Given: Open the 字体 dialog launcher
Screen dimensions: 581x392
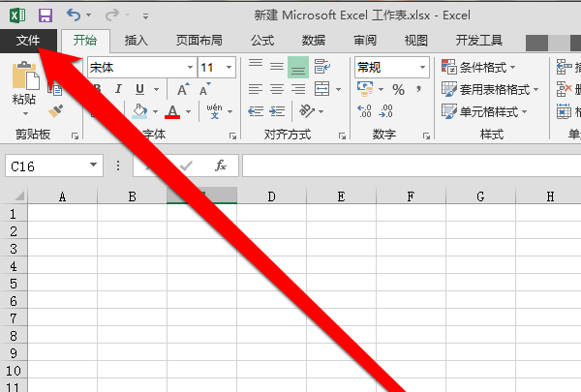Looking at the screenshot, I should pyautogui.click(x=232, y=136).
